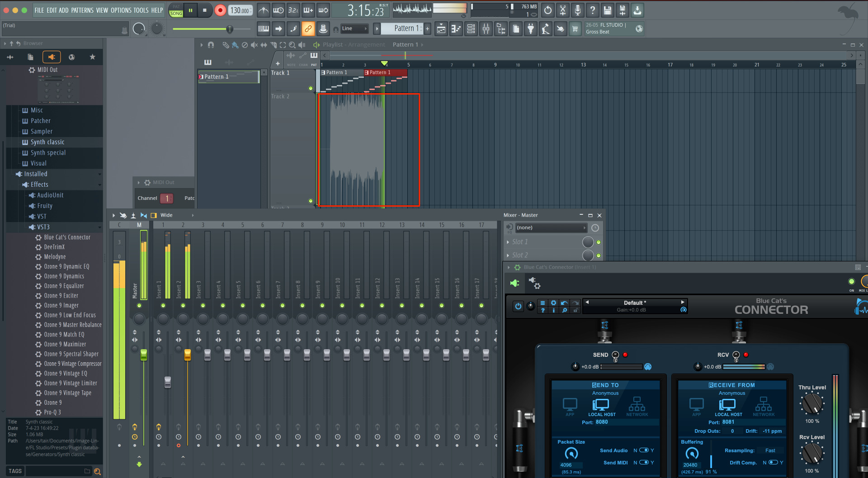Open the ADD menu
The width and height of the screenshot is (868, 478).
tap(64, 10)
